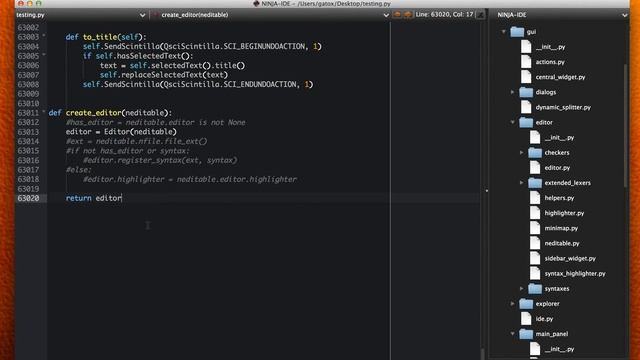Click the Line: 63020, Col: 17 indicator
This screenshot has height=360, width=640.
click(x=444, y=15)
